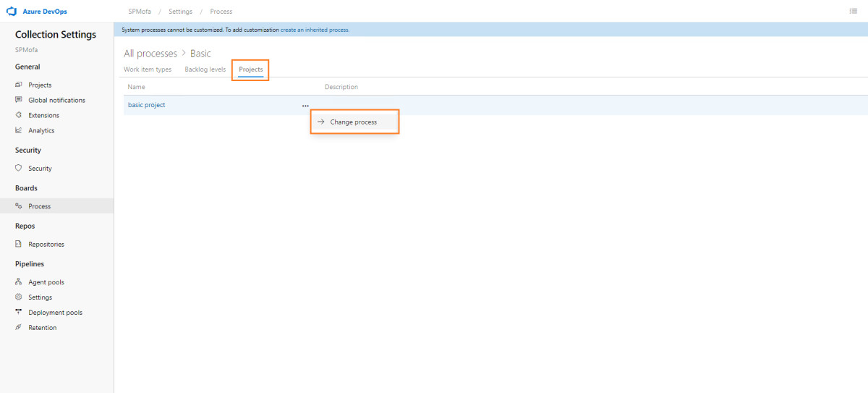Viewport: 868px width, 393px height.
Task: Click the create an inherited process link
Action: 315,30
